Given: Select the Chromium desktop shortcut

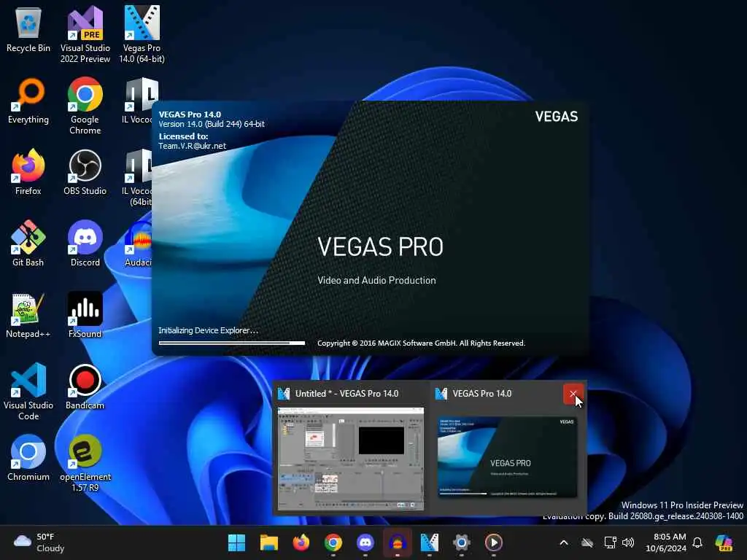Looking at the screenshot, I should point(28,458).
